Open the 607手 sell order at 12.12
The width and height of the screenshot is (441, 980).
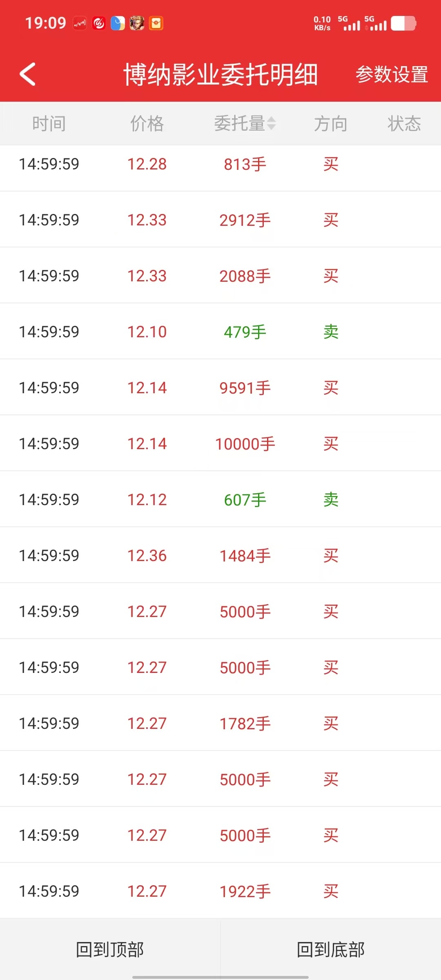220,499
